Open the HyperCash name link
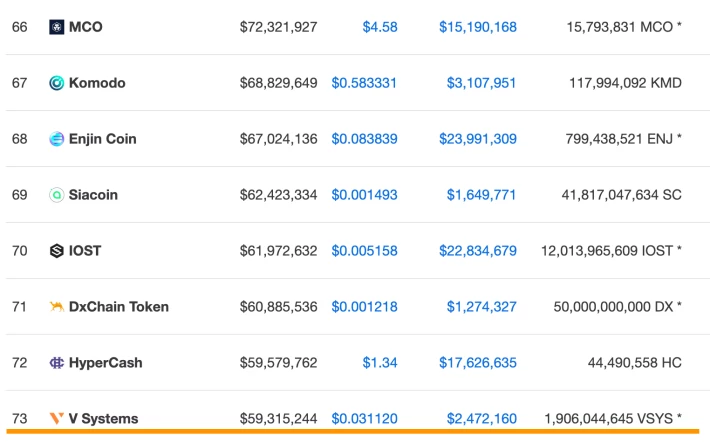710x443 pixels. (x=106, y=363)
